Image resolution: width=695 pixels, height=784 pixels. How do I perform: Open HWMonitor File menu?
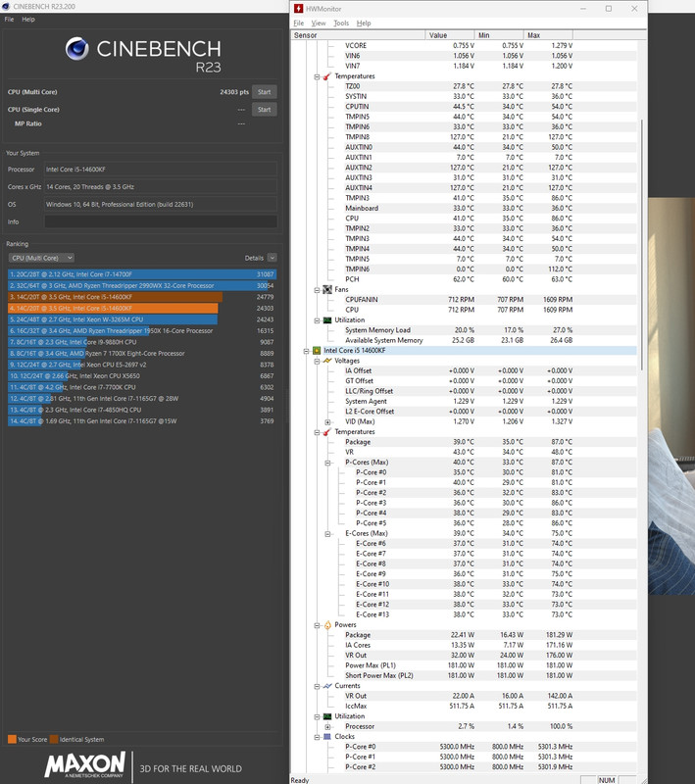click(x=299, y=23)
